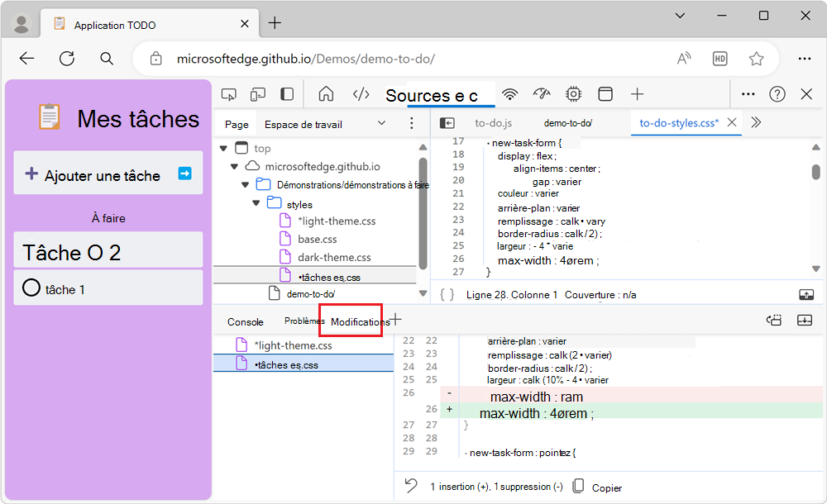Image resolution: width=827 pixels, height=504 pixels.
Task: Revert all changes with undo arrow
Action: pyautogui.click(x=411, y=485)
